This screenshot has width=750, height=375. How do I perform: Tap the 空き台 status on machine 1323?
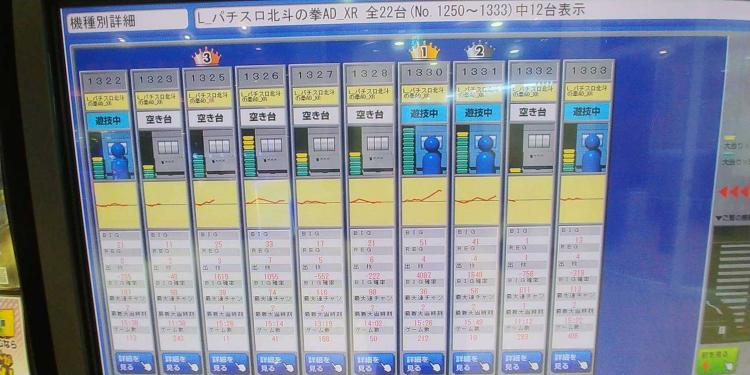click(160, 120)
